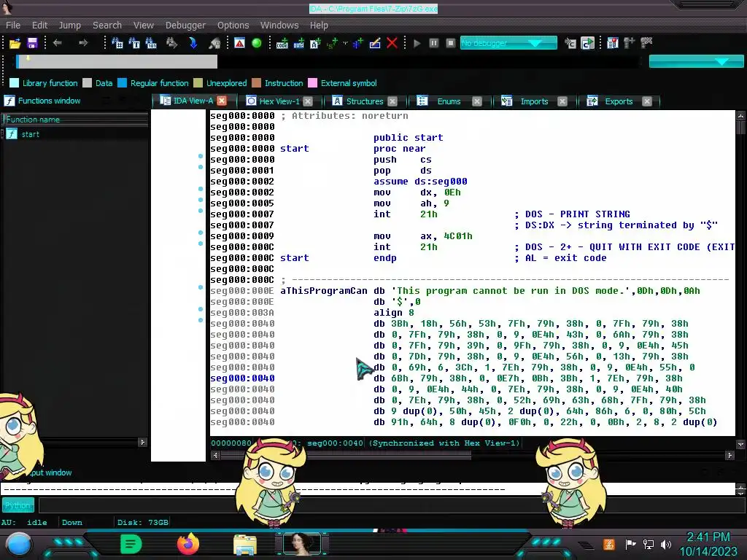Click the red X delete icon

[x=392, y=43]
